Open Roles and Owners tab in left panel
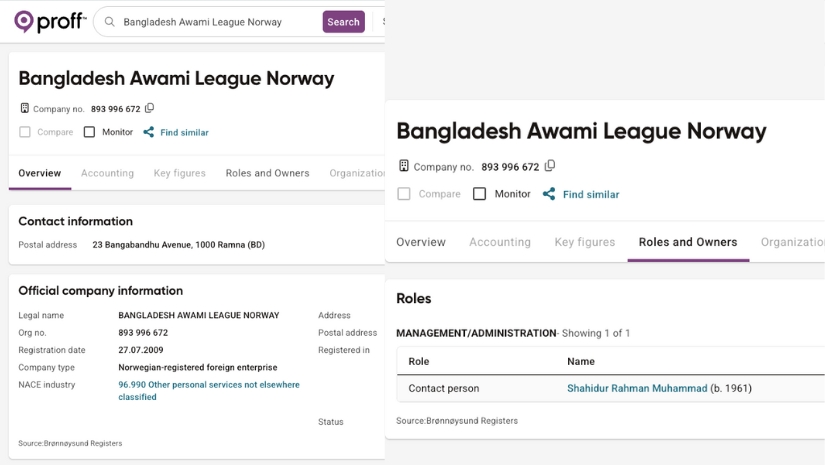 click(x=267, y=173)
